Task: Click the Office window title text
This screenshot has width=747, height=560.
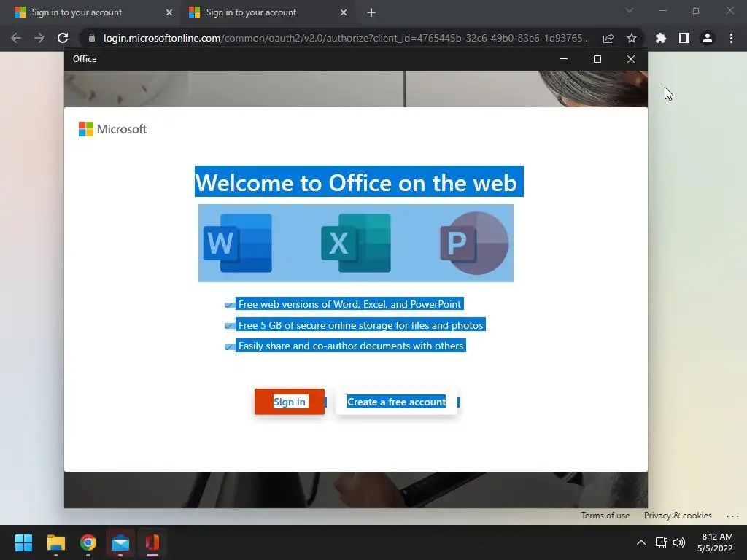Action: (85, 59)
